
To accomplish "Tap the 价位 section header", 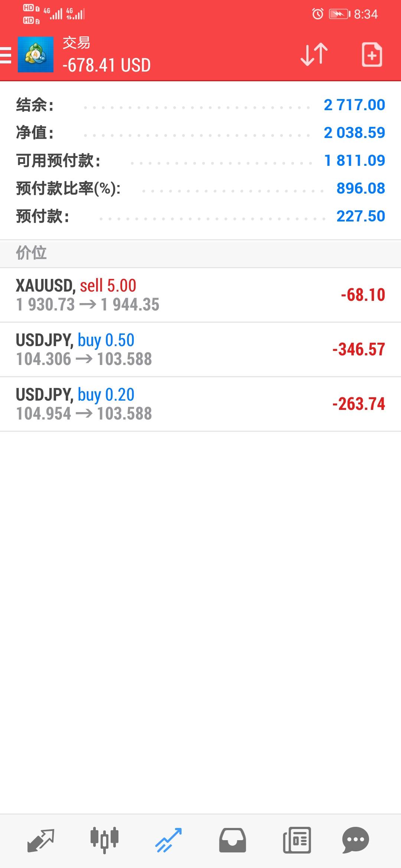I will [x=31, y=253].
